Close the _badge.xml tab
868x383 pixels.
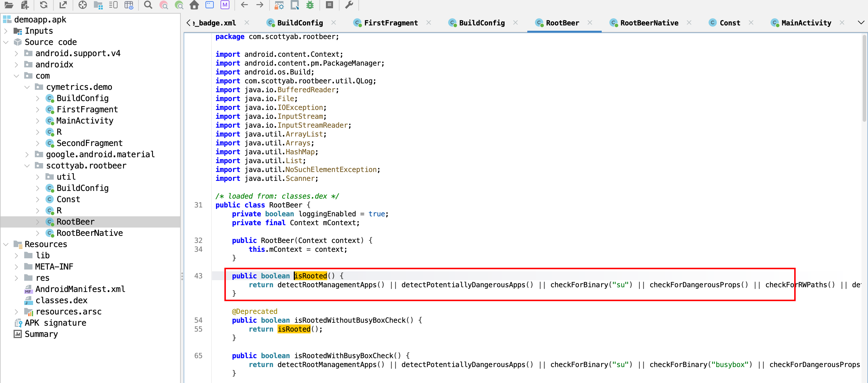247,22
